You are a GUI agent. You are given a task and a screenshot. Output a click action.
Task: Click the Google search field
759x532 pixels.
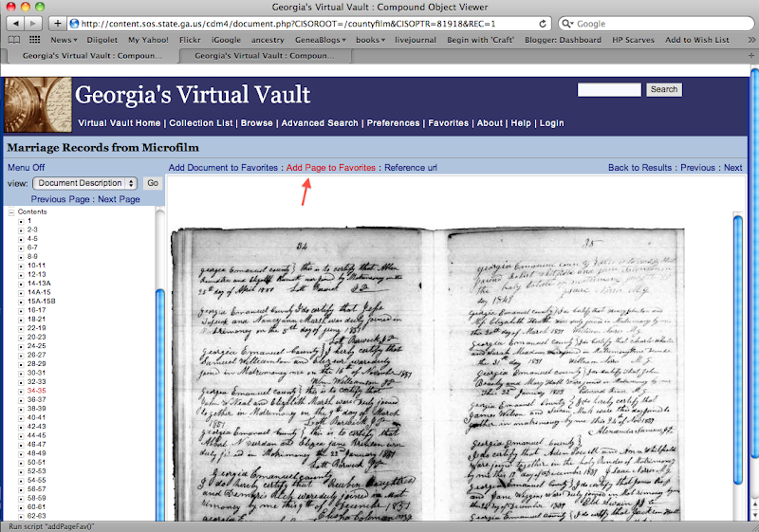point(656,23)
